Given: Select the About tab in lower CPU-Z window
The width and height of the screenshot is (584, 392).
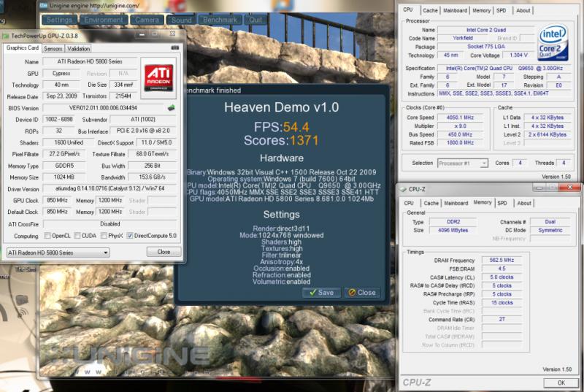Looking at the screenshot, I should [524, 203].
